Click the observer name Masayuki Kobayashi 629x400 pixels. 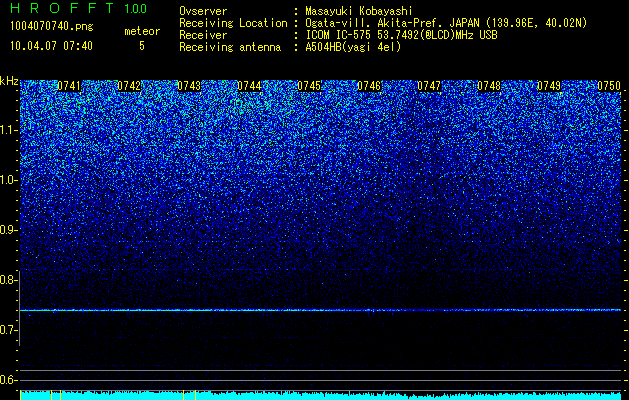359,11
